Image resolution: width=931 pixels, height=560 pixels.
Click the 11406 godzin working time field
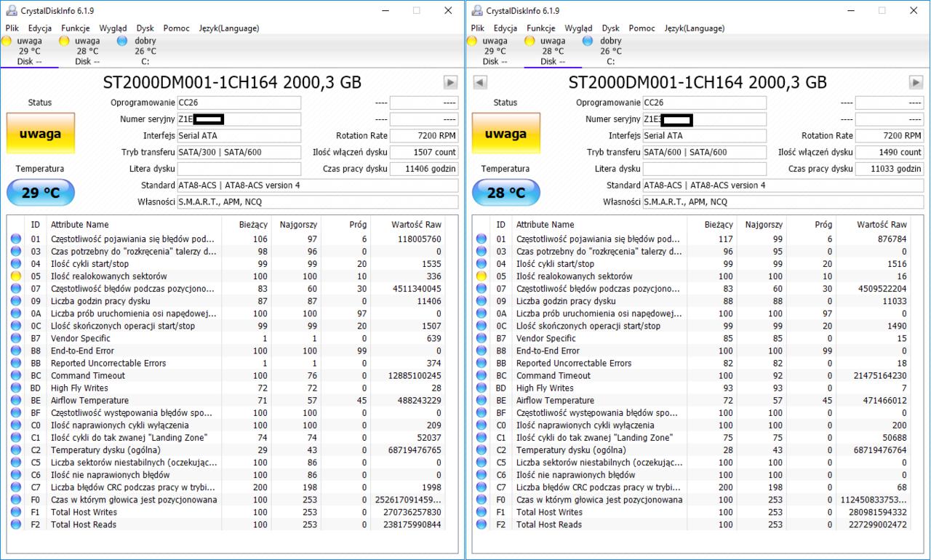coord(424,169)
